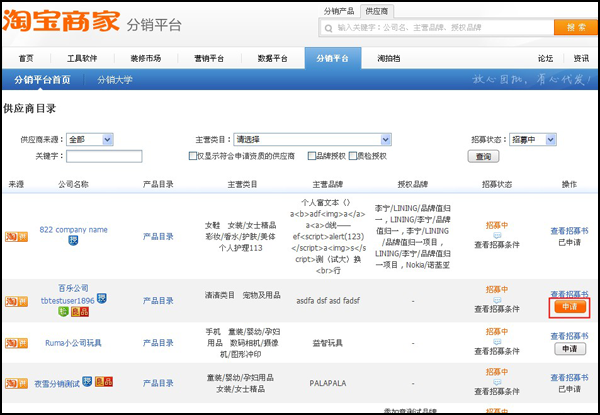600x415 pixels.
Task: Click blue shield badge under 822 company name
Action: coord(73,241)
